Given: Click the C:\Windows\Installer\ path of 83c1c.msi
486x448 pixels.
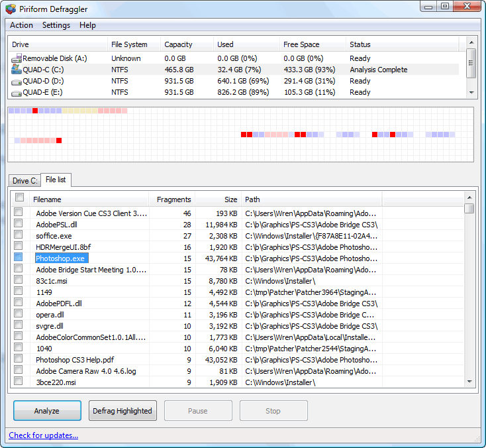Looking at the screenshot, I should coord(280,281).
